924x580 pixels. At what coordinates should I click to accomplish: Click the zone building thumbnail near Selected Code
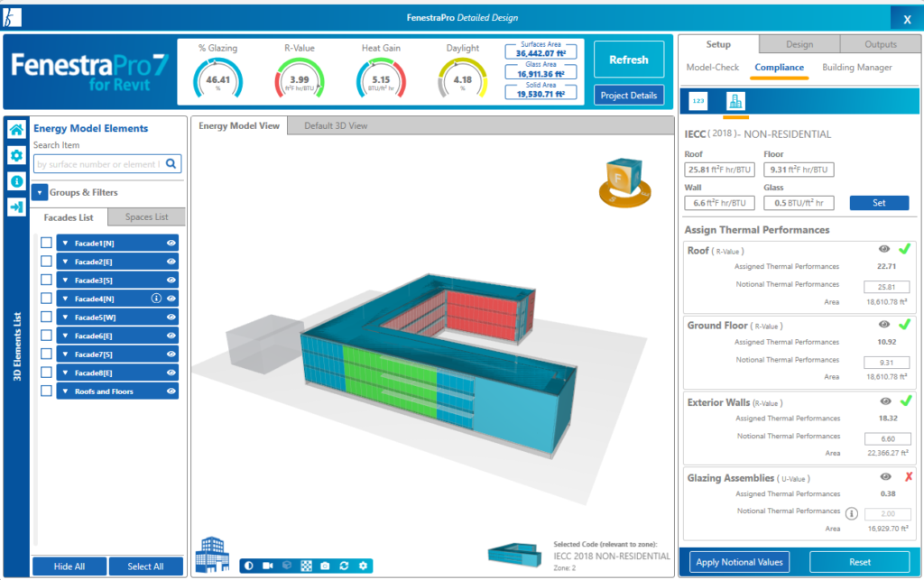click(515, 555)
